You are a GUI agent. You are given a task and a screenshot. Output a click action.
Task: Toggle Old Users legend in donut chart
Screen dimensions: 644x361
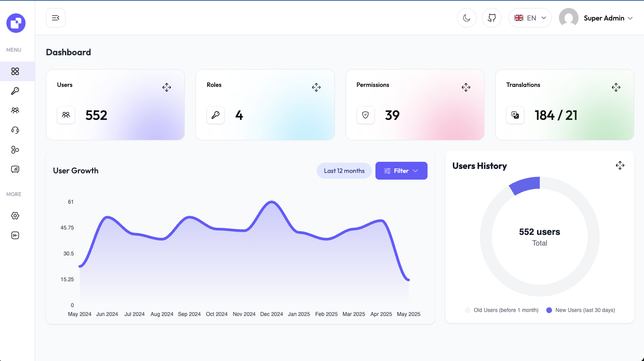[x=501, y=310]
